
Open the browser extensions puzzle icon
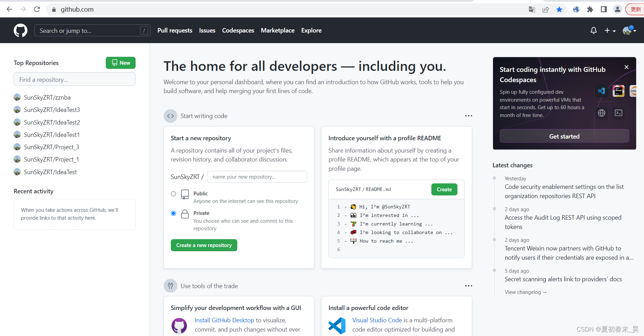(590, 9)
